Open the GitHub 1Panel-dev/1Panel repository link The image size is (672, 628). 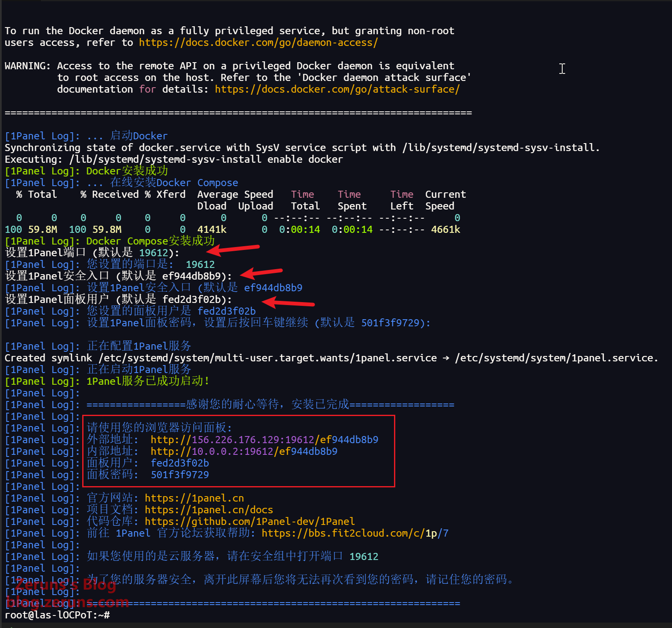(250, 522)
